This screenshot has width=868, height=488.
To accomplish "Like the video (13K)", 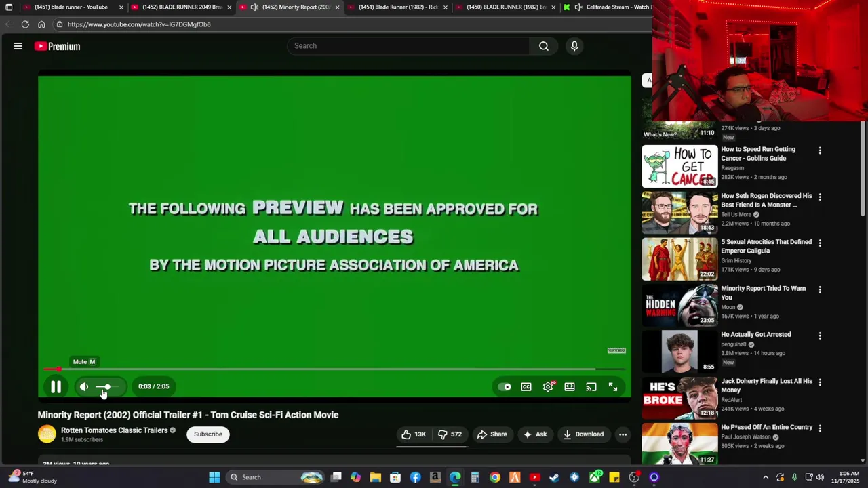I will coord(414,434).
